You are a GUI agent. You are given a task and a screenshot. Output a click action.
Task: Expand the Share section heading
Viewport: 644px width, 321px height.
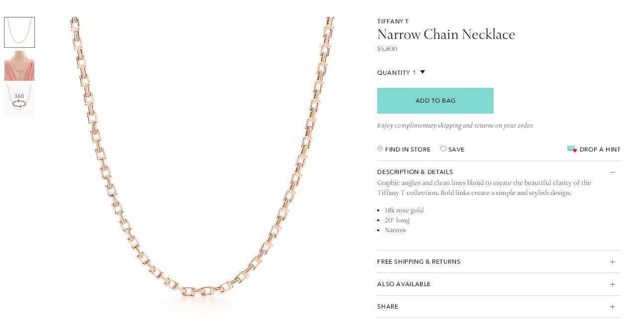388,307
